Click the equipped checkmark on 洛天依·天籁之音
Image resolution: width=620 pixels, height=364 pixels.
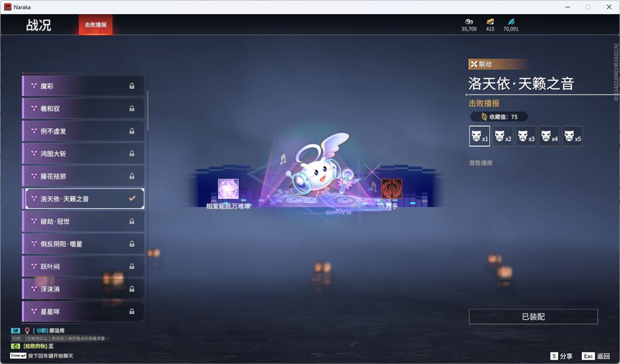(132, 198)
